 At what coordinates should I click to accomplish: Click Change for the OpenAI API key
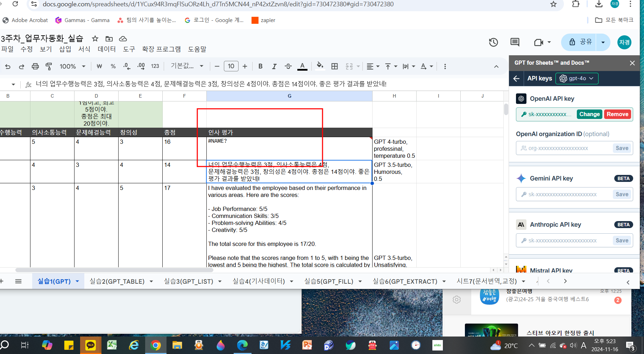[x=589, y=114]
